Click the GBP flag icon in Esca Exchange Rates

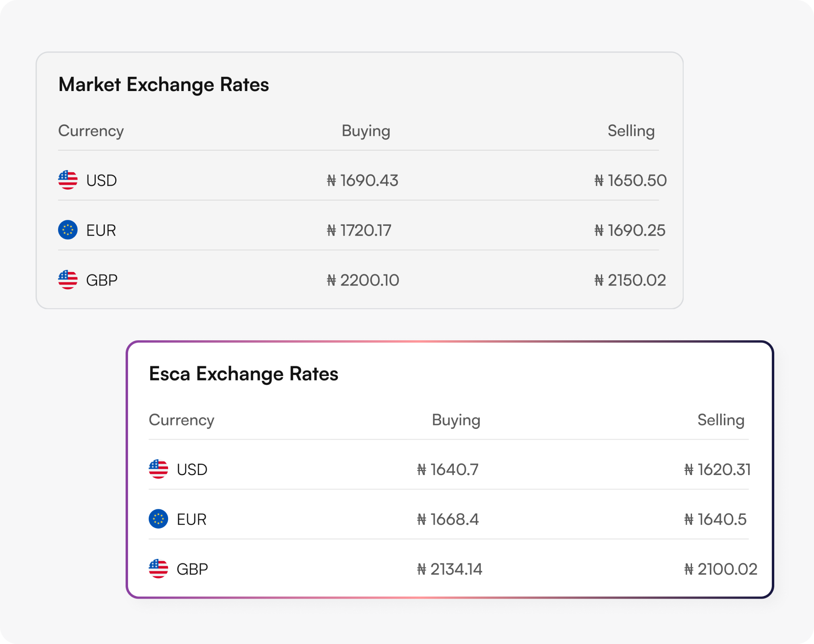point(158,569)
